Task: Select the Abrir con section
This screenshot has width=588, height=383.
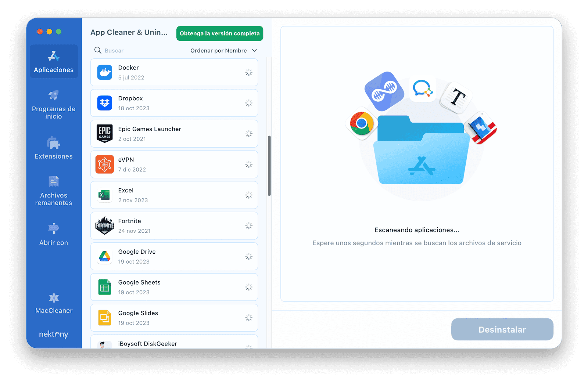Action: tap(54, 234)
